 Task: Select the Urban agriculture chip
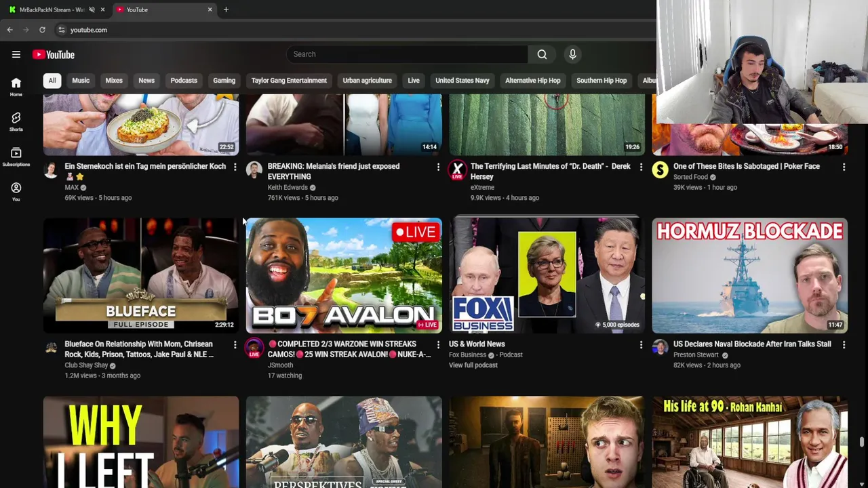click(x=367, y=81)
